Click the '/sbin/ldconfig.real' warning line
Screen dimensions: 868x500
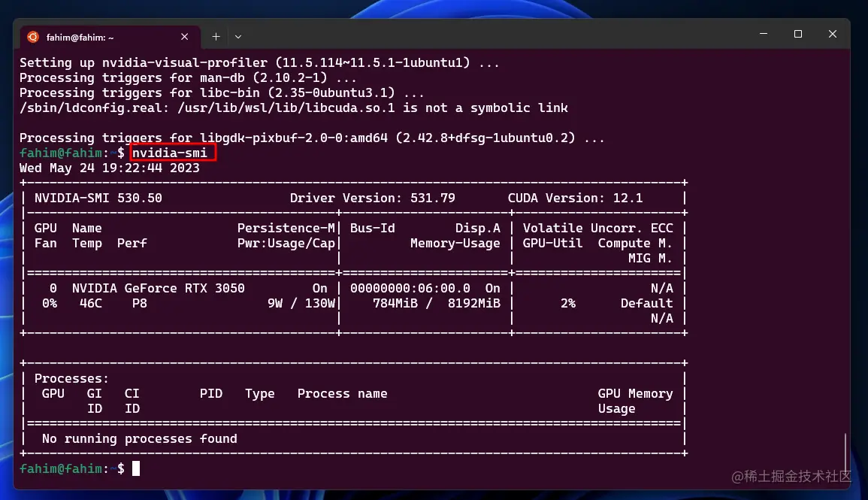point(293,108)
